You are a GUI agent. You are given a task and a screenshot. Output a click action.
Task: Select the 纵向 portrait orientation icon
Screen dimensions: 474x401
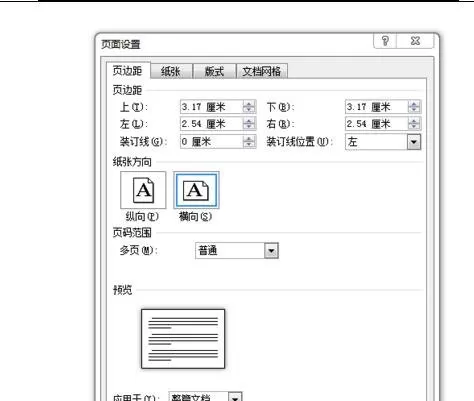tap(143, 190)
